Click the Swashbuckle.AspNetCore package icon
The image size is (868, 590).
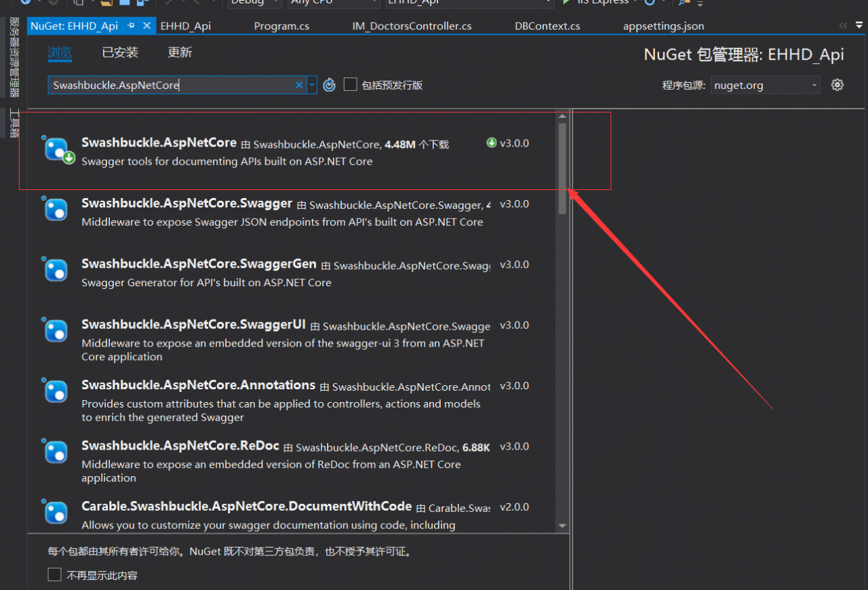click(x=57, y=149)
